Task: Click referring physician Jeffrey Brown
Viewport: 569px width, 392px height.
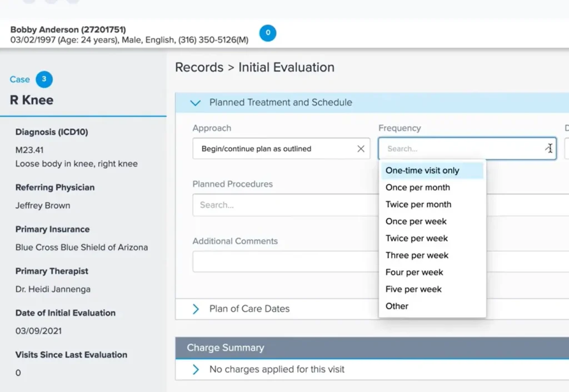Action: click(43, 205)
